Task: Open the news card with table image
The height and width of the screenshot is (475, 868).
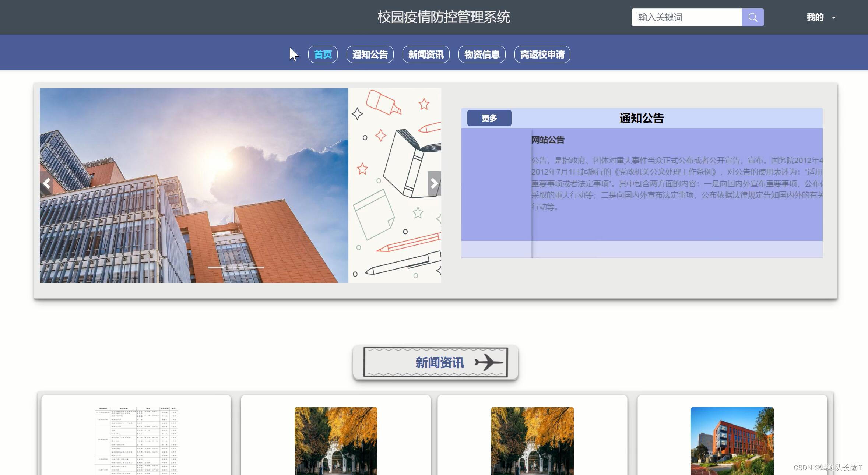Action: [x=136, y=440]
